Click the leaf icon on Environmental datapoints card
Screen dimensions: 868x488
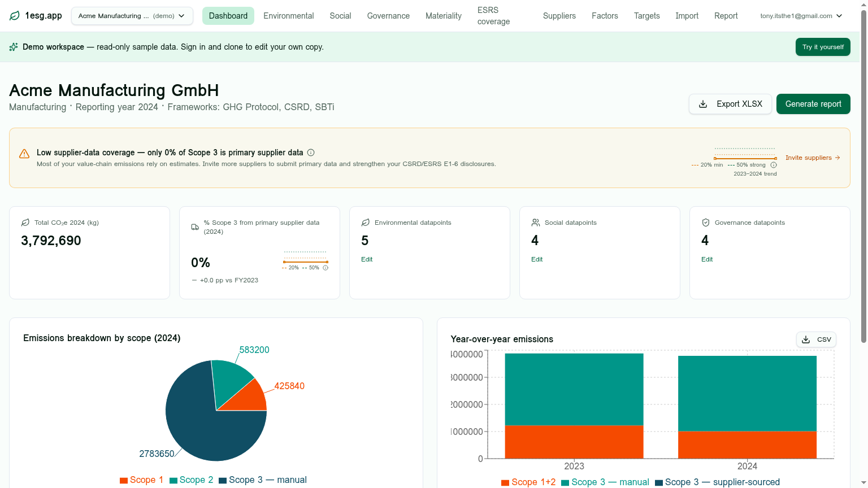click(x=366, y=223)
